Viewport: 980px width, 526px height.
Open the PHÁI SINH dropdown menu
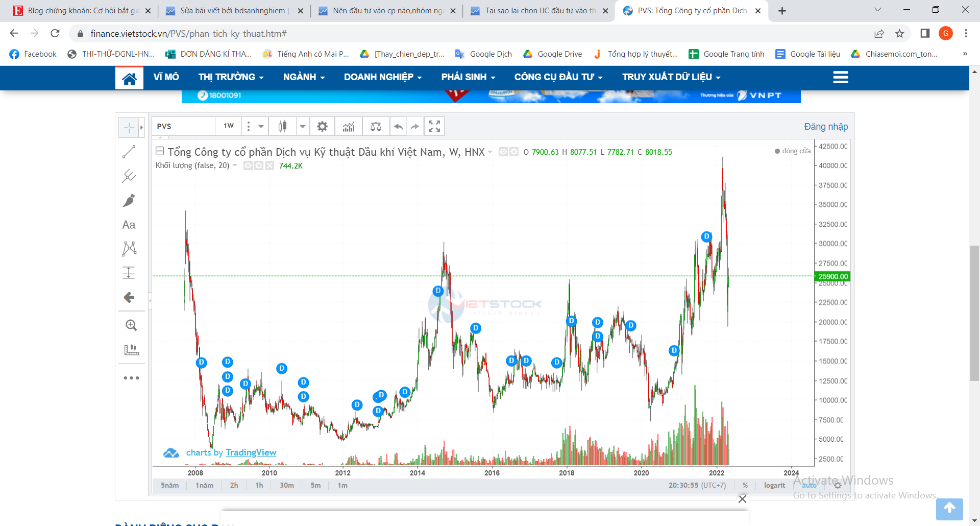pyautogui.click(x=468, y=77)
